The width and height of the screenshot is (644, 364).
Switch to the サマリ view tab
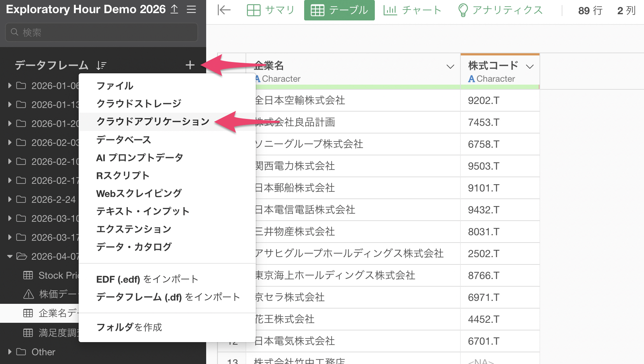[270, 10]
